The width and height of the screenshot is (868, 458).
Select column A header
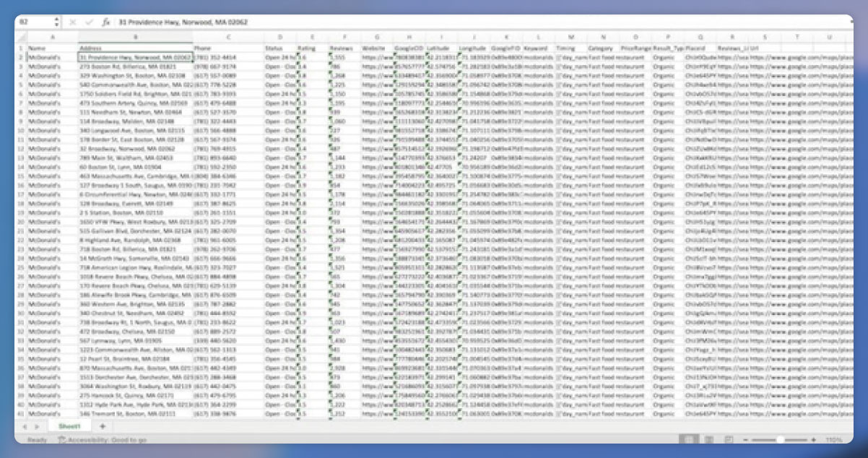pyautogui.click(x=52, y=37)
